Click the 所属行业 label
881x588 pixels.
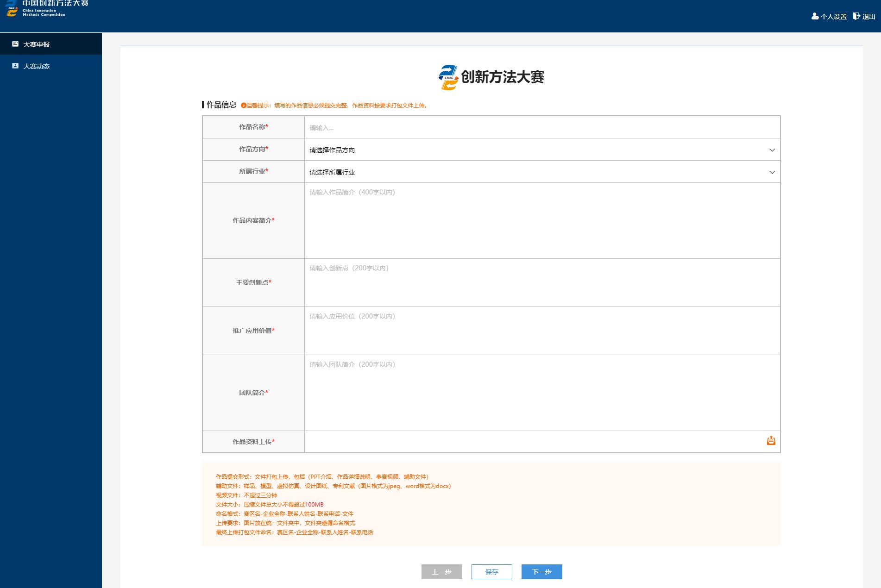pos(253,171)
